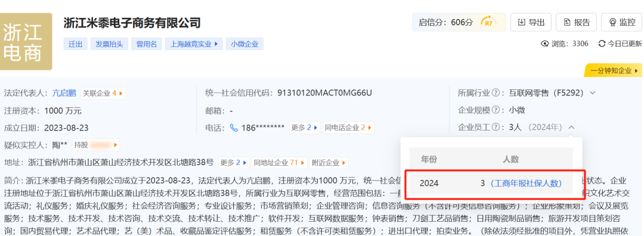Click the 浙江电商 company logo
This screenshot has height=236, width=644.
(x=26, y=42)
